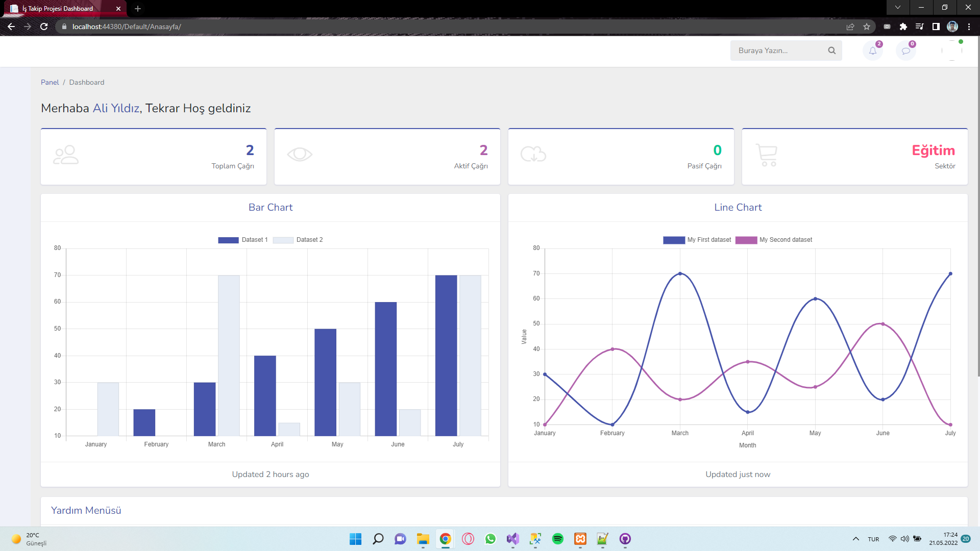Toggle My First dataset legend visibility

pos(697,240)
